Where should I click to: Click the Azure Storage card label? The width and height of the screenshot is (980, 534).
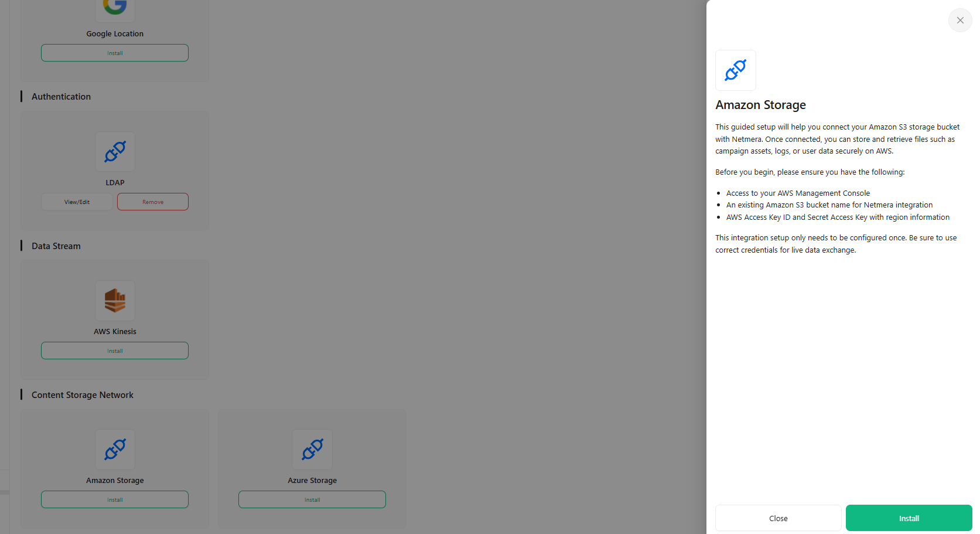coord(312,480)
